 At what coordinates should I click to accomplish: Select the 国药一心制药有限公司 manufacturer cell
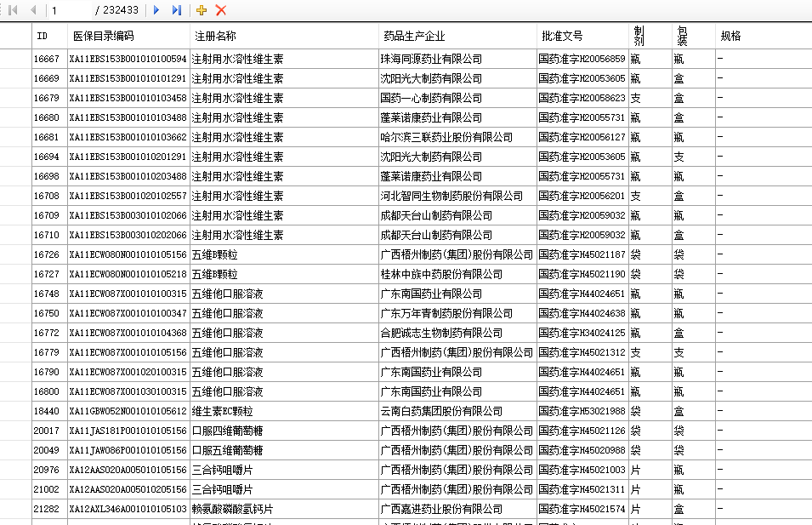coord(457,99)
